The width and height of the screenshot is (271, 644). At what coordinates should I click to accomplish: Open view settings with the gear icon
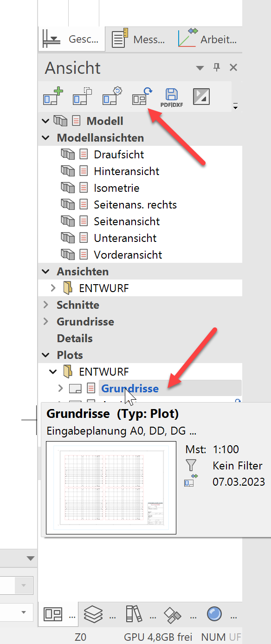pyautogui.click(x=112, y=96)
